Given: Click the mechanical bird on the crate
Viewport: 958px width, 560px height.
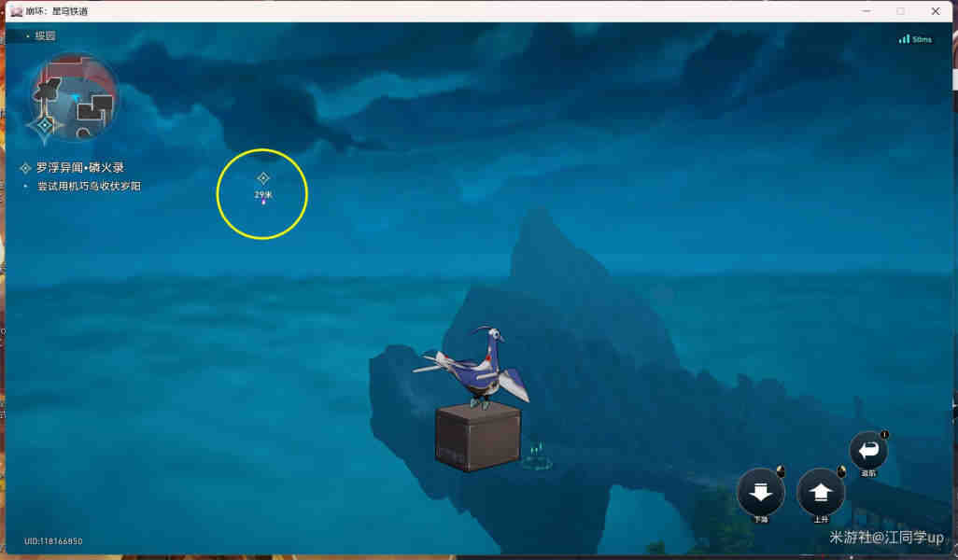Looking at the screenshot, I should point(478,369).
